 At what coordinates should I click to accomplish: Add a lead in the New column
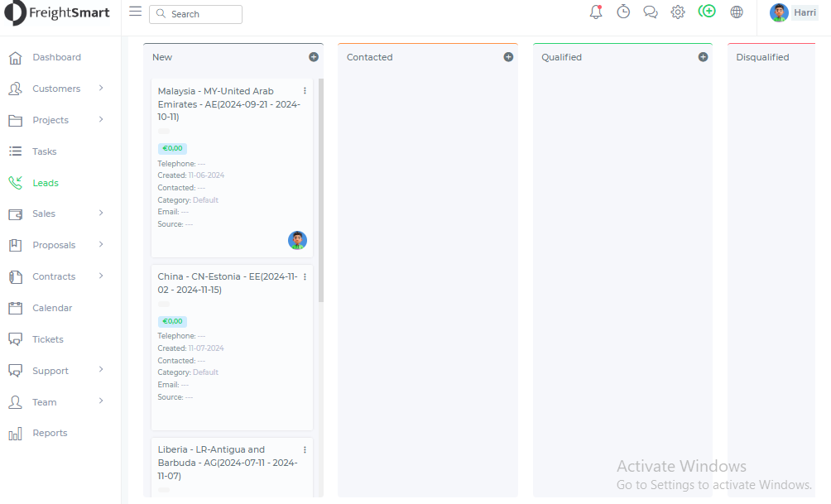pyautogui.click(x=314, y=57)
